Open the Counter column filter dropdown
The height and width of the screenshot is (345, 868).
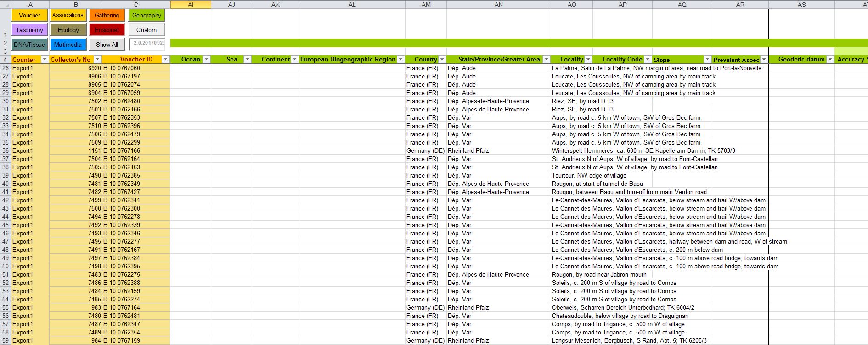click(45, 60)
